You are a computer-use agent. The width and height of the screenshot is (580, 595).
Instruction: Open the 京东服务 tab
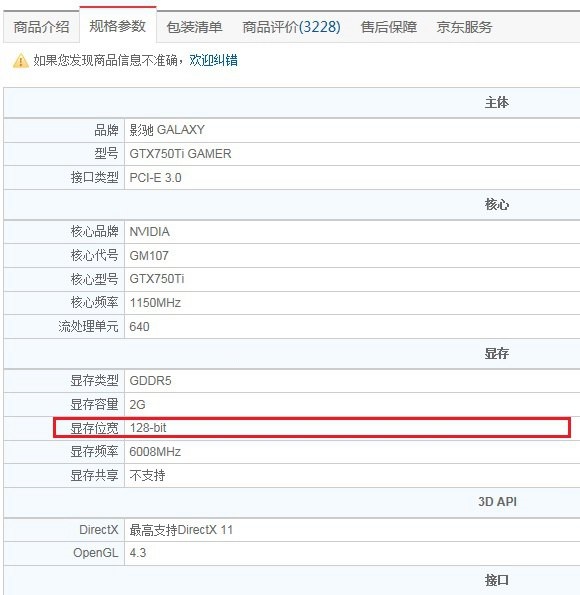464,27
